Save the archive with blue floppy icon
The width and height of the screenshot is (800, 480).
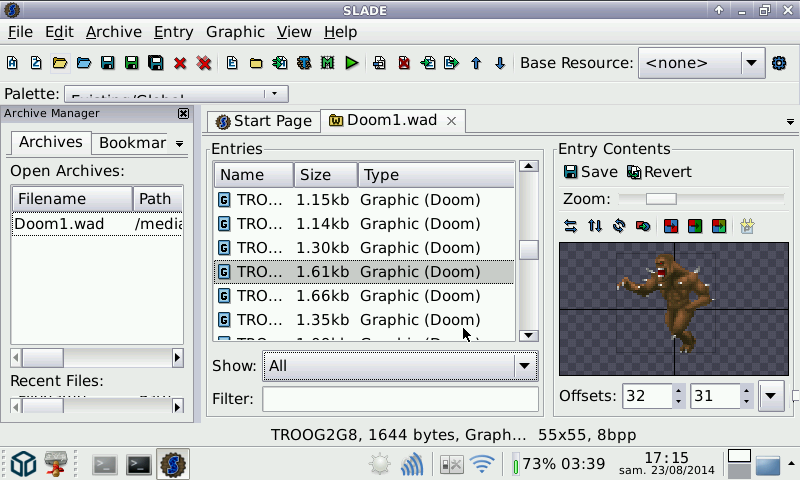click(107, 63)
